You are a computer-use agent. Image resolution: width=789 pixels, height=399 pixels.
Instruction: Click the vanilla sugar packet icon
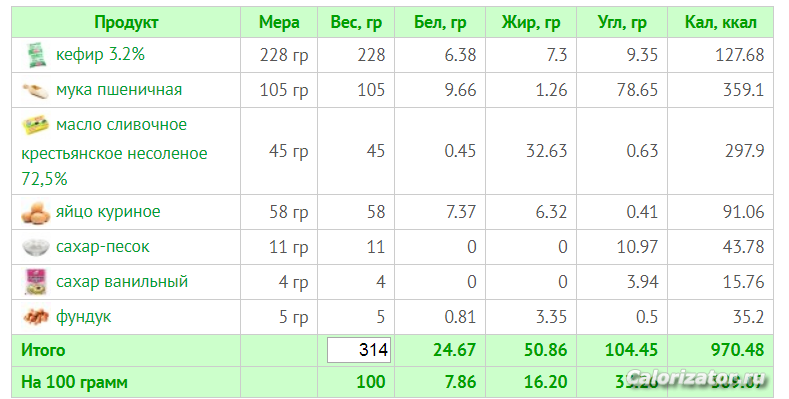pyautogui.click(x=36, y=282)
